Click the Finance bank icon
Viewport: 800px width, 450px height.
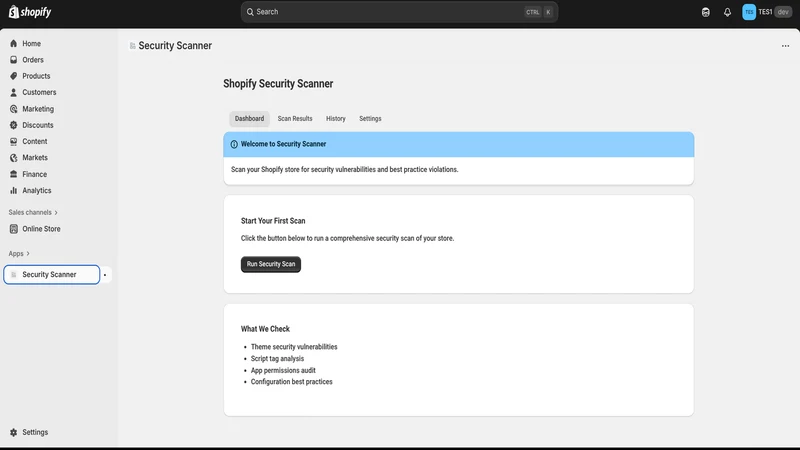pos(14,174)
